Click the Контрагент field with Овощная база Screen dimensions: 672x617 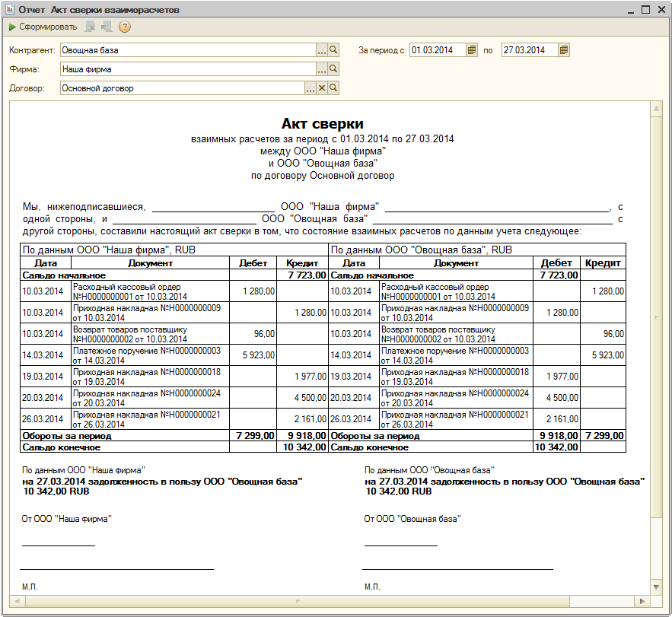point(188,50)
